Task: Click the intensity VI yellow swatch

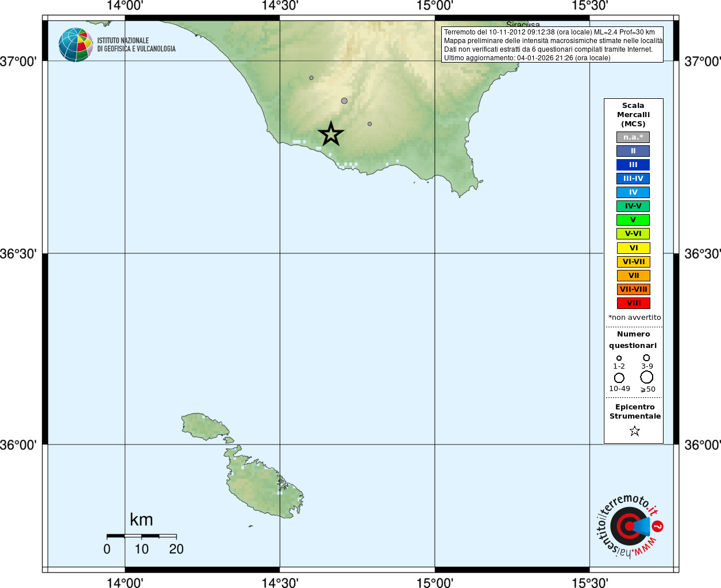Action: click(634, 248)
